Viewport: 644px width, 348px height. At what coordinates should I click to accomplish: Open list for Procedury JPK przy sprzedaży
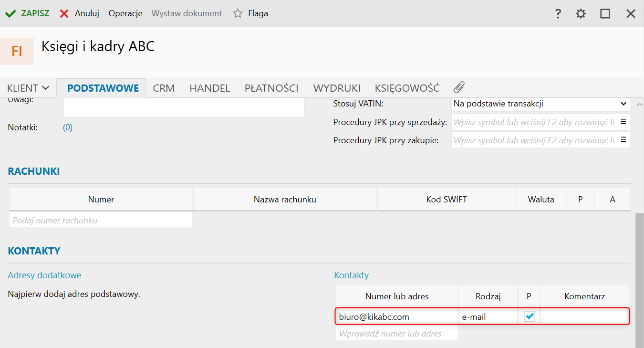[623, 122]
